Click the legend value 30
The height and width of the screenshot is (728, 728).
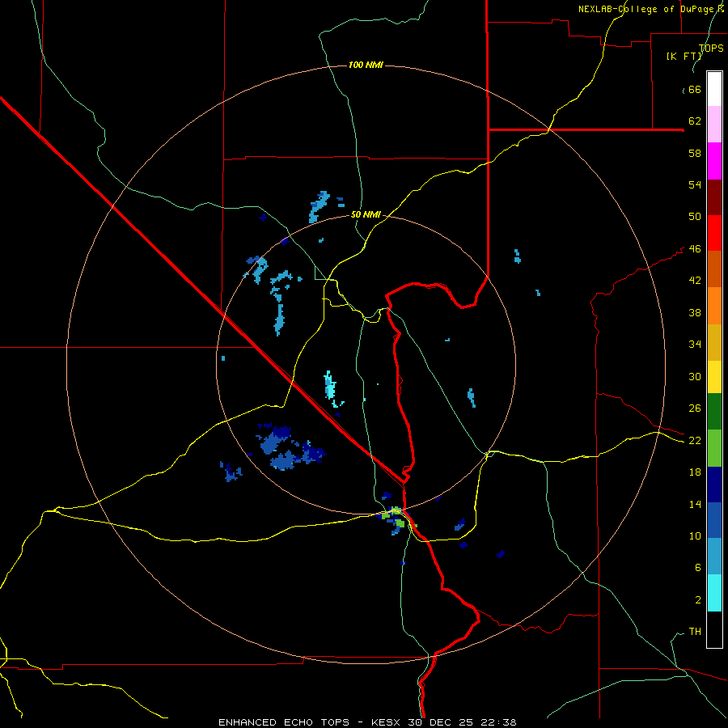[x=695, y=376]
